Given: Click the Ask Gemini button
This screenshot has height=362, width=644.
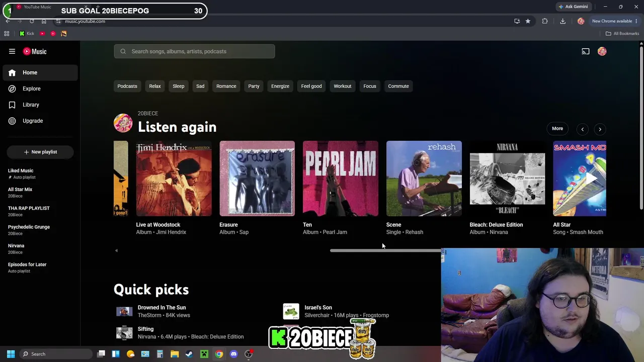Looking at the screenshot, I should (573, 7).
